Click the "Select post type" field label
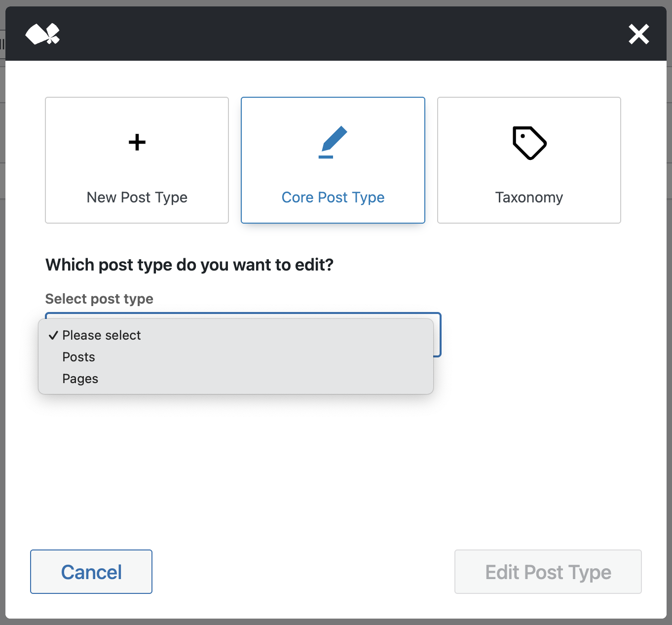This screenshot has width=672, height=625. 99,299
